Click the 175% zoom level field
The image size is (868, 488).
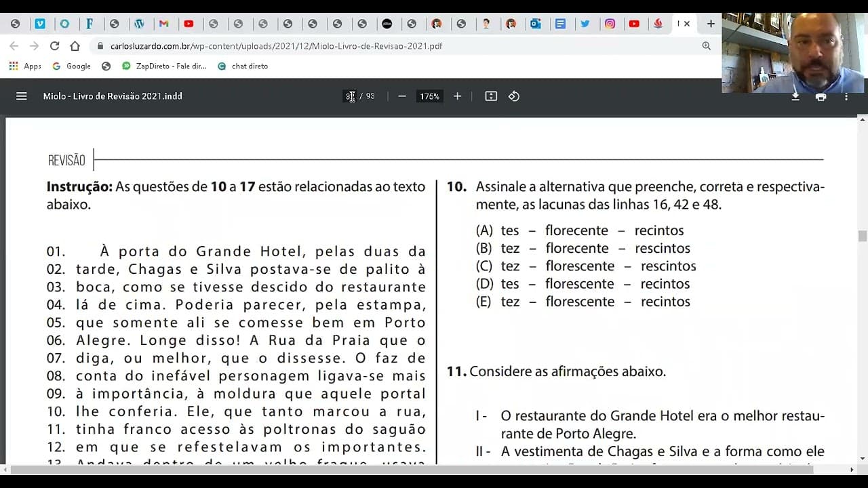429,96
